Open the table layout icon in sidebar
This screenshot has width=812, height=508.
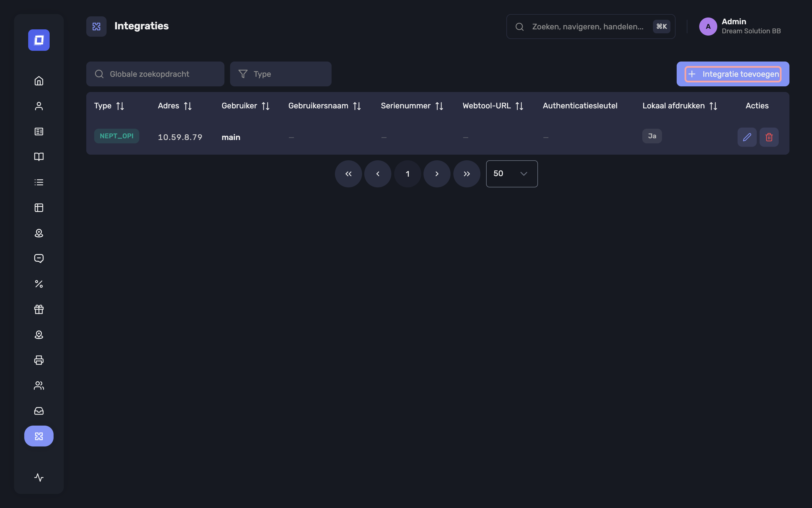pyautogui.click(x=39, y=208)
